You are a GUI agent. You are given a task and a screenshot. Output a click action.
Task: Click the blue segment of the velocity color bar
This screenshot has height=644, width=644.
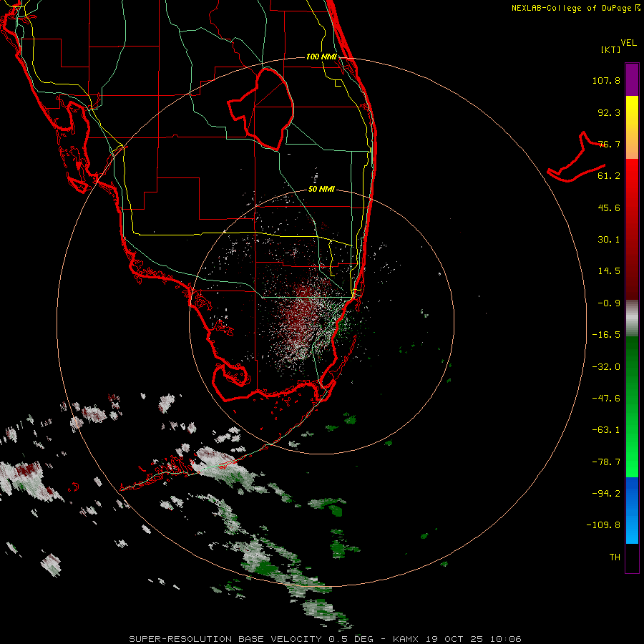(x=632, y=510)
